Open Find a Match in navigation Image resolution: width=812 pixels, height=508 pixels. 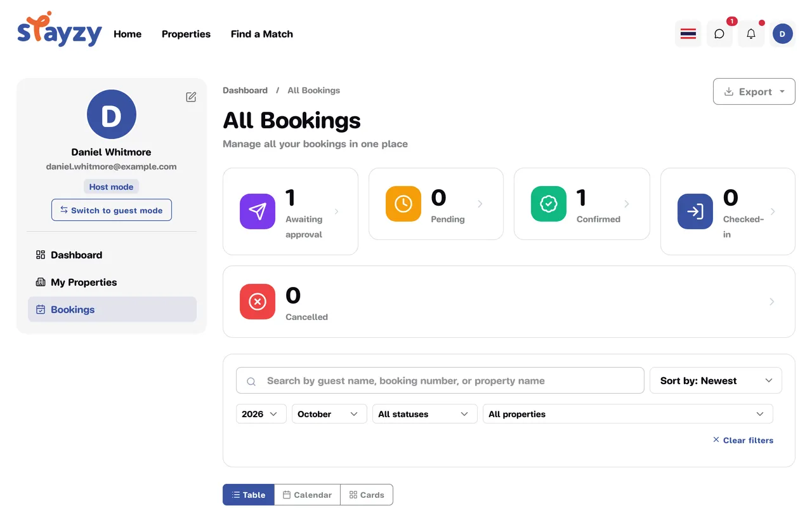262,34
